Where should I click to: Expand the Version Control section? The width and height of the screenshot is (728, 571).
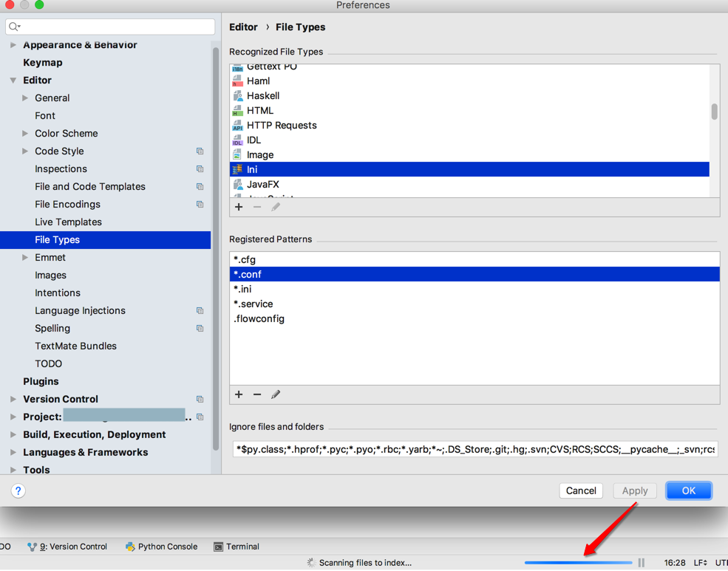coord(13,400)
